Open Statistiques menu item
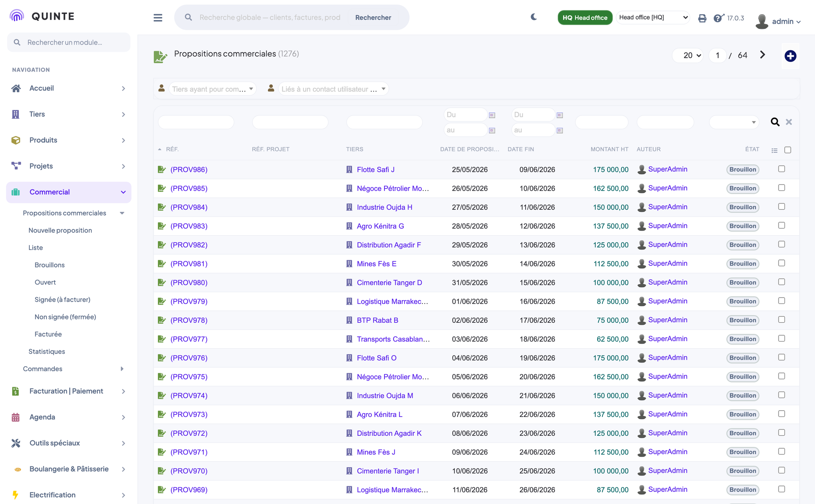 point(46,351)
